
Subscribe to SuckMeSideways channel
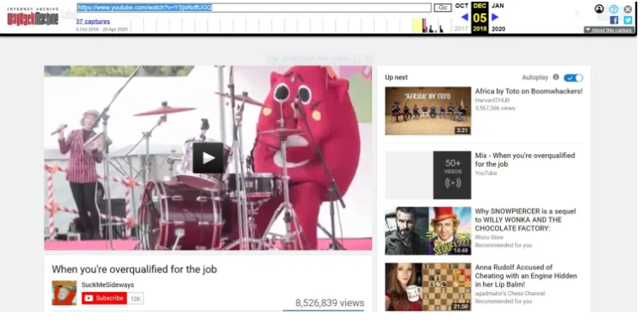point(104,298)
